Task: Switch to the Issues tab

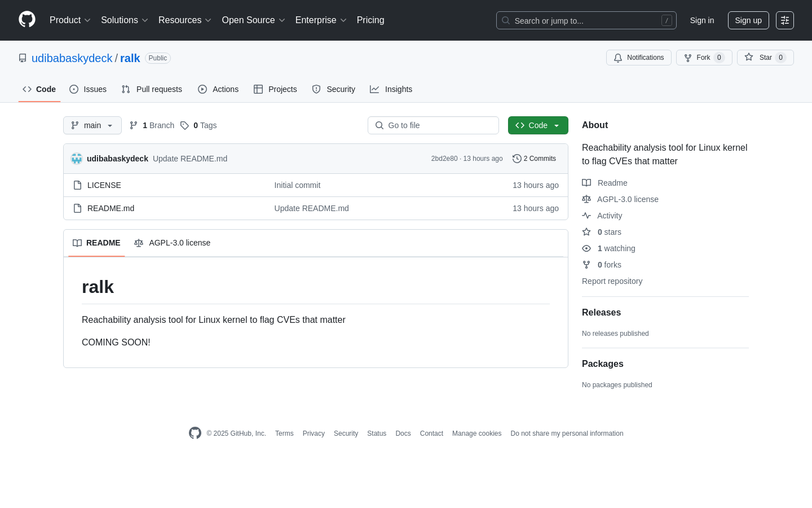Action: pos(88,89)
